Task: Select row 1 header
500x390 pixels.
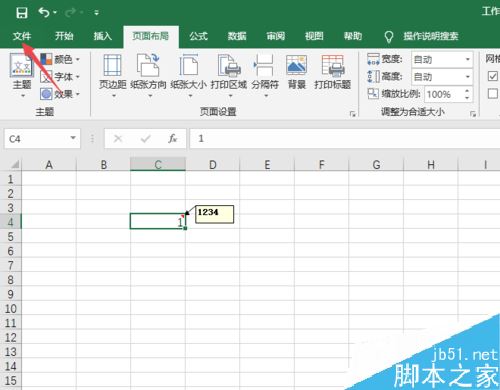Action: 11,179
